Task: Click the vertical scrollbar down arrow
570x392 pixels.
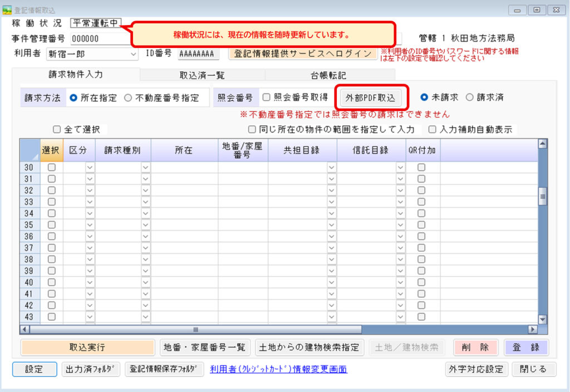Action: (x=542, y=319)
